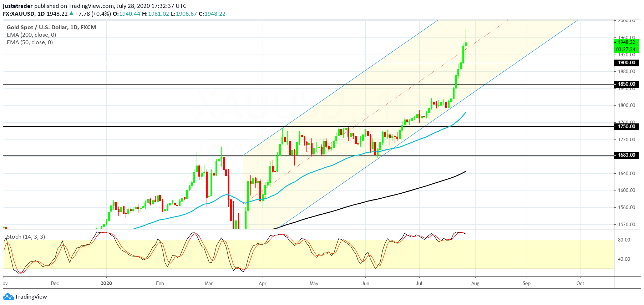Click the 2020 year label on time axis
Image resolution: width=644 pixels, height=305 pixels.
point(106,284)
